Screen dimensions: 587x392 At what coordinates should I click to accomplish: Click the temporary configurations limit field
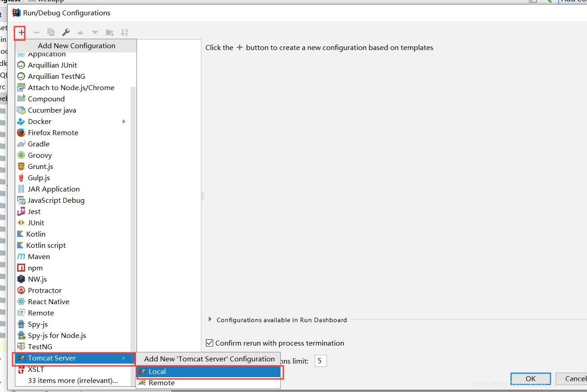(x=320, y=360)
